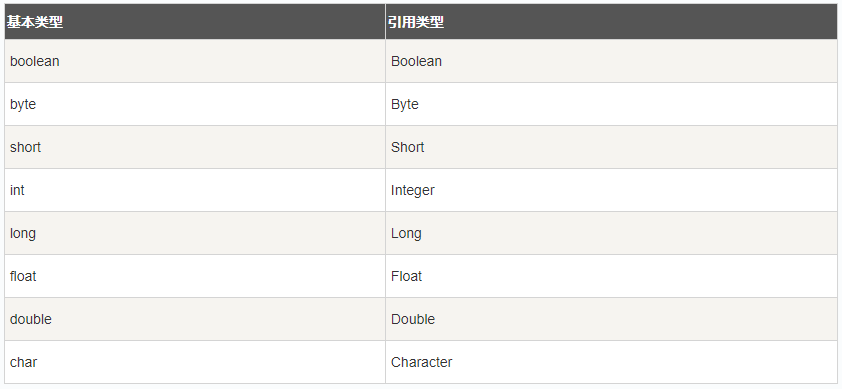Select the Short wrapper class cell
This screenshot has height=389, width=842.
611,147
